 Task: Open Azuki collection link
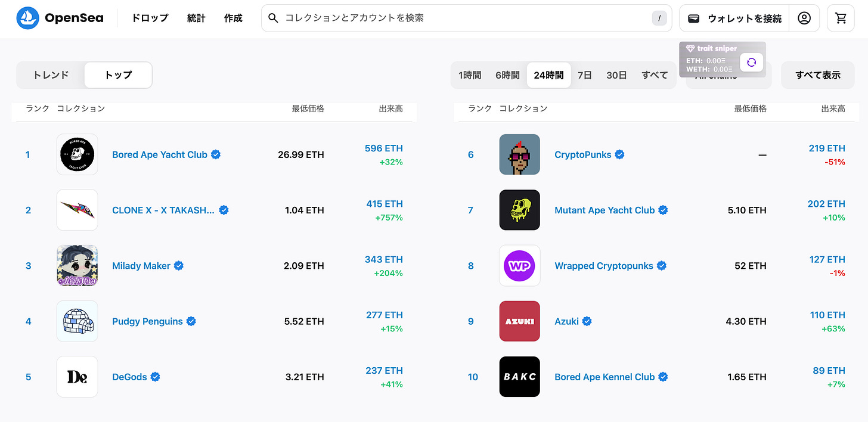[566, 321]
